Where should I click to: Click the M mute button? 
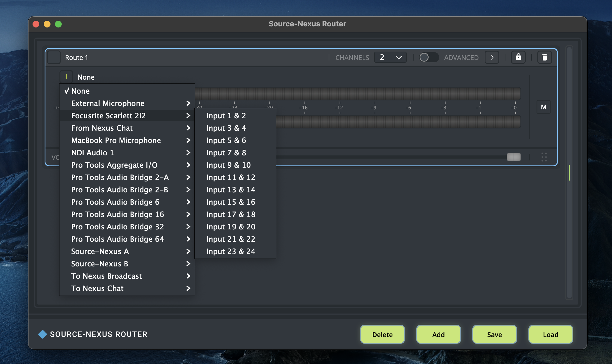tap(543, 107)
